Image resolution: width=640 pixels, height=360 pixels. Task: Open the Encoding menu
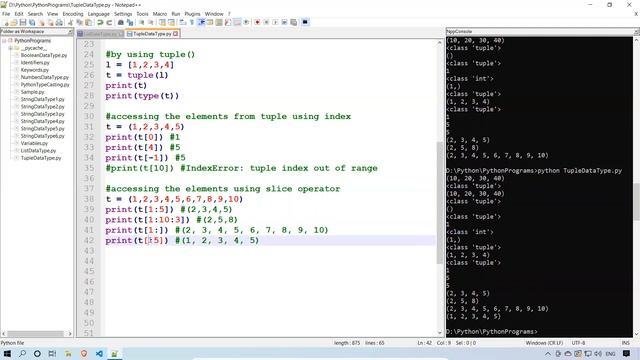pyautogui.click(x=73, y=14)
